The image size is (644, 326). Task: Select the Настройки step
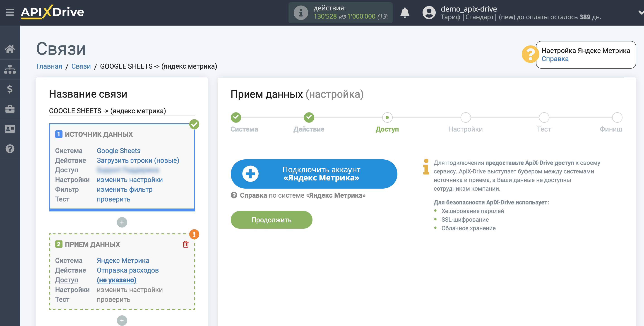[x=466, y=117]
